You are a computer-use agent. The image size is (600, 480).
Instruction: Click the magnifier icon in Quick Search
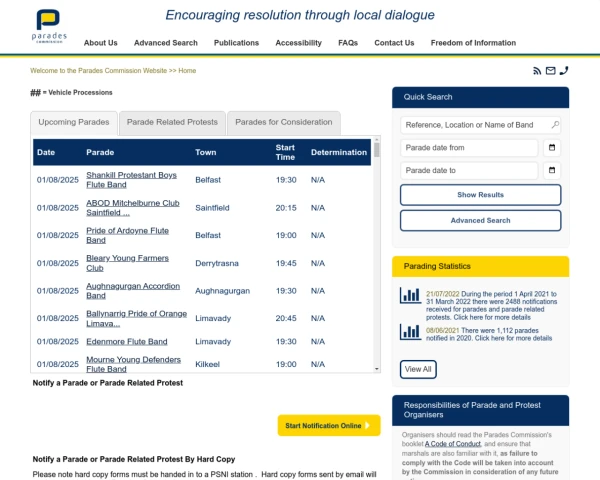tap(555, 125)
